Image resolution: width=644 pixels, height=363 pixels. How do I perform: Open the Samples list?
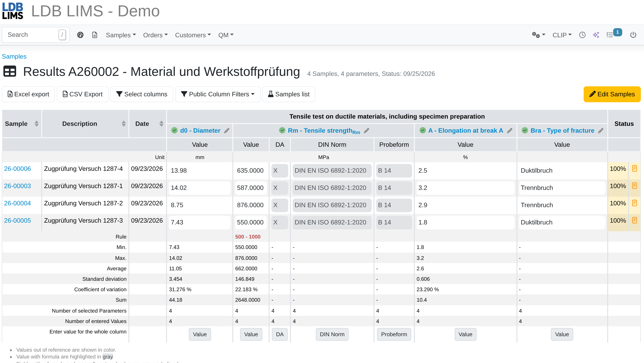(x=289, y=94)
